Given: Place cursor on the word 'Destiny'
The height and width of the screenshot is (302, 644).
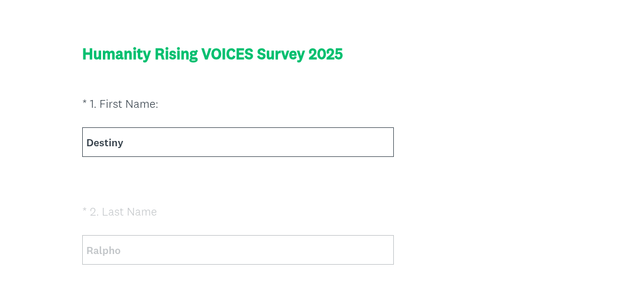Looking at the screenshot, I should 105,143.
